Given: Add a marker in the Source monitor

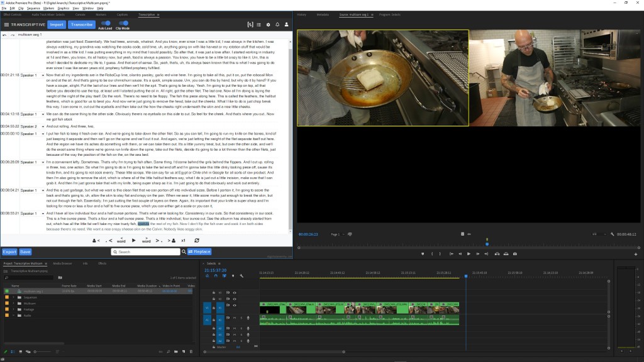Looking at the screenshot, I should point(423,254).
